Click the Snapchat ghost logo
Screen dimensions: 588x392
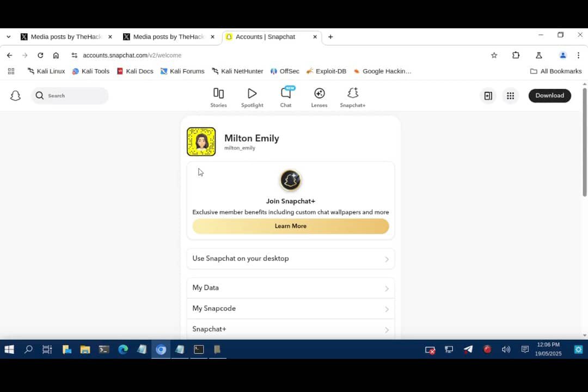click(15, 96)
